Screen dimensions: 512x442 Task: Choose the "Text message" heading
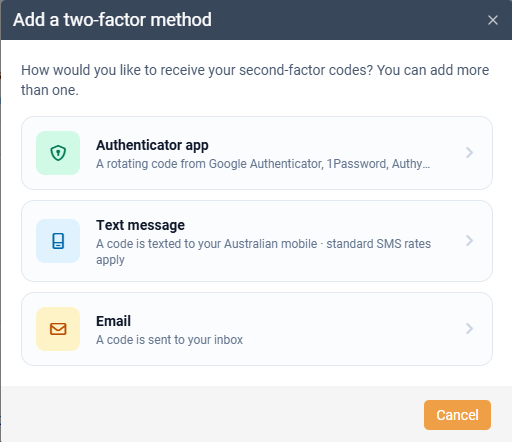(x=140, y=225)
